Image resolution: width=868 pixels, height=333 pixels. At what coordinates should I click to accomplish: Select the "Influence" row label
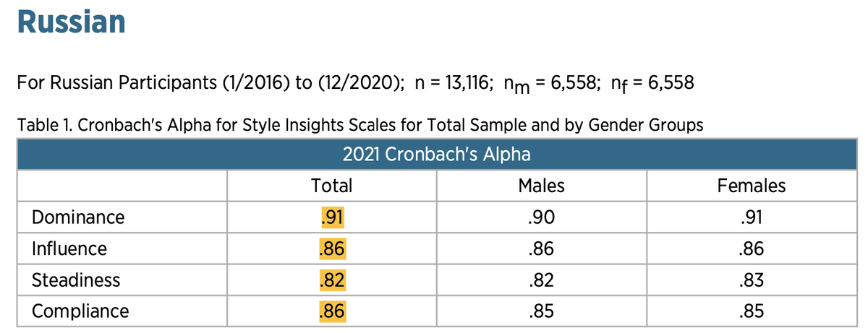(69, 248)
